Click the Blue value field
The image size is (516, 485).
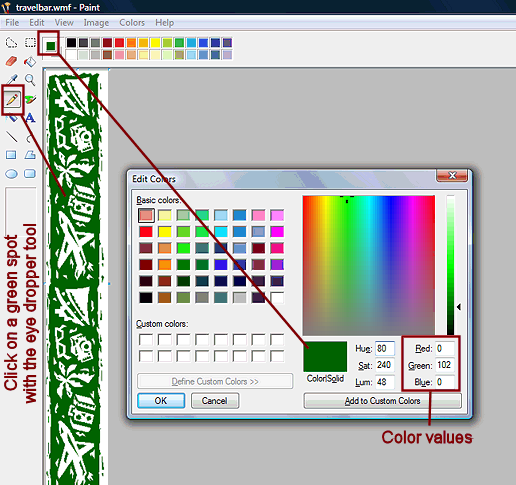click(445, 382)
